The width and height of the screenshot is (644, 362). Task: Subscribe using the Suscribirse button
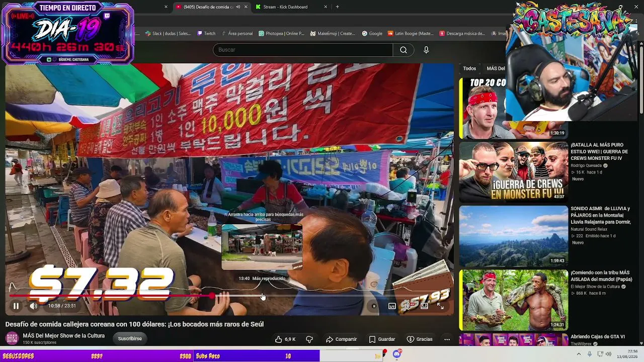[x=130, y=338]
